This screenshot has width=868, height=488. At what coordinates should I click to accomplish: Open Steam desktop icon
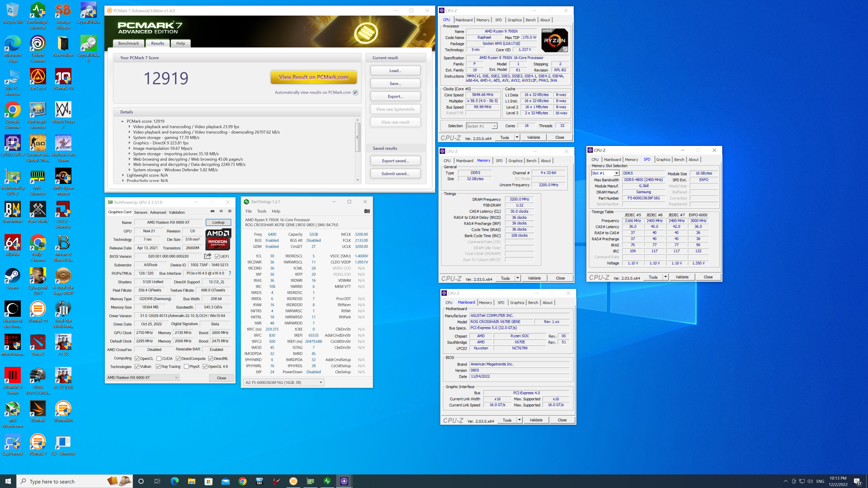pos(12,279)
